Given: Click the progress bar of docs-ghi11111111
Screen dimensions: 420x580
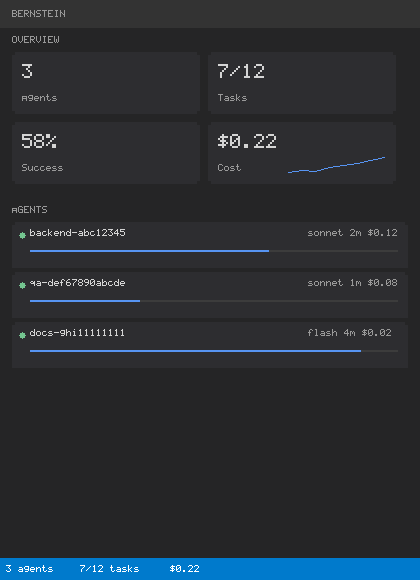Looking at the screenshot, I should [x=214, y=351].
